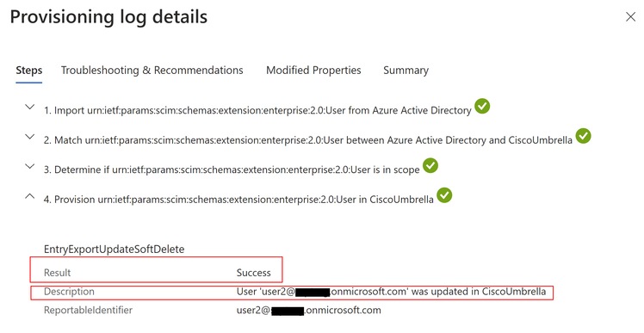Select step 4 Provision User in CiscoUmbrella text
The height and width of the screenshot is (333, 644).
pos(238,200)
